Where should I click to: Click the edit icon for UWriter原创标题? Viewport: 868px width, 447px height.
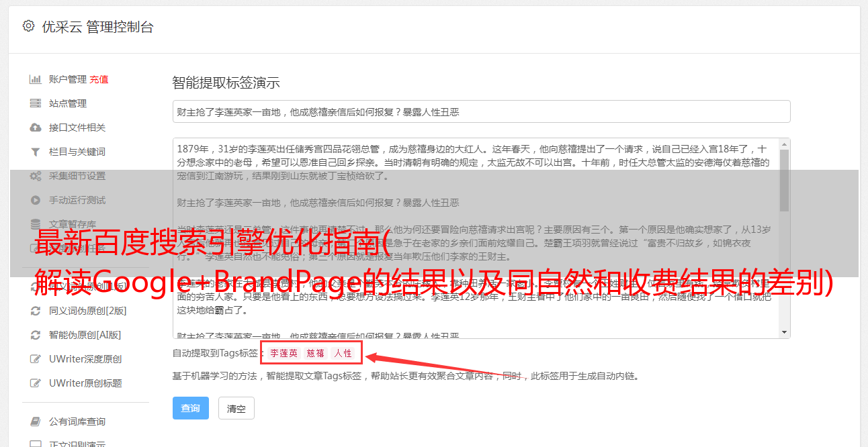(35, 383)
